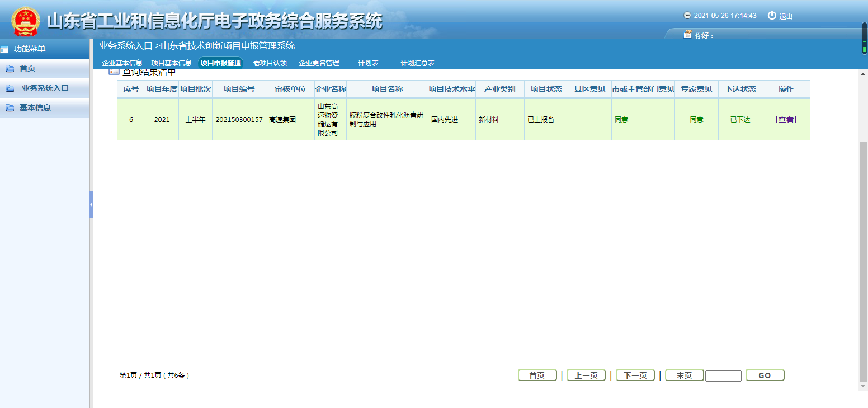Click the user icon beside 你好

tap(687, 35)
